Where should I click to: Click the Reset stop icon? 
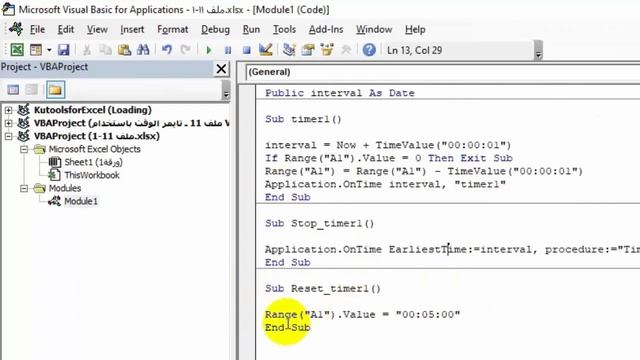click(247, 50)
